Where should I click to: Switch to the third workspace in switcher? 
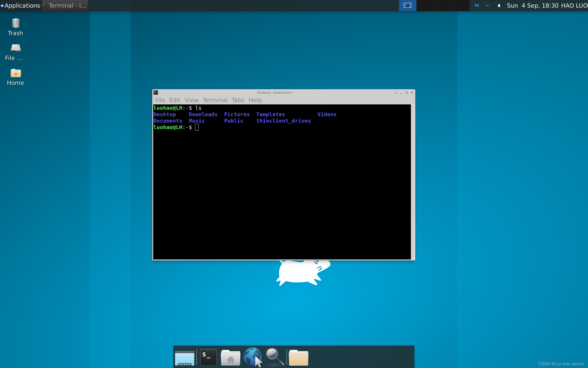[443, 5]
